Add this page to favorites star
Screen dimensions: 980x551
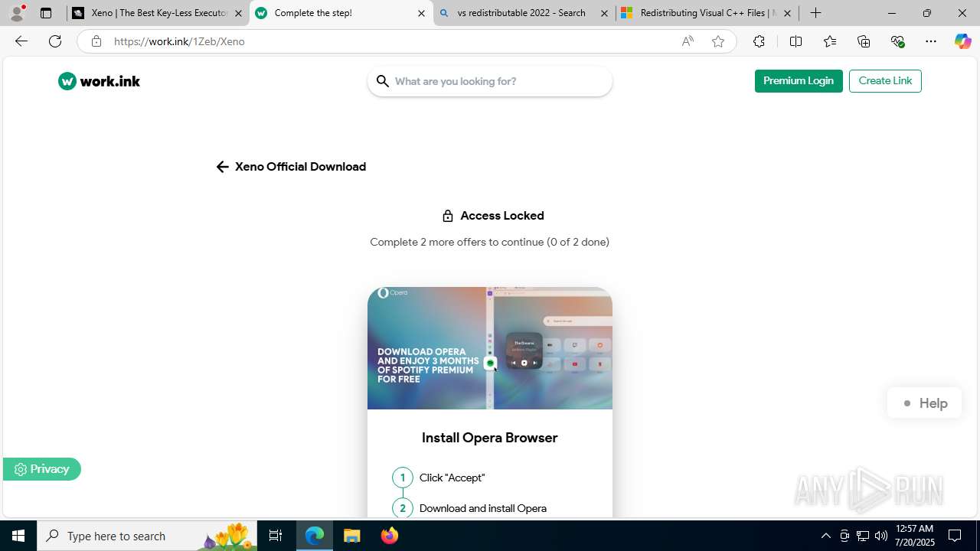718,41
